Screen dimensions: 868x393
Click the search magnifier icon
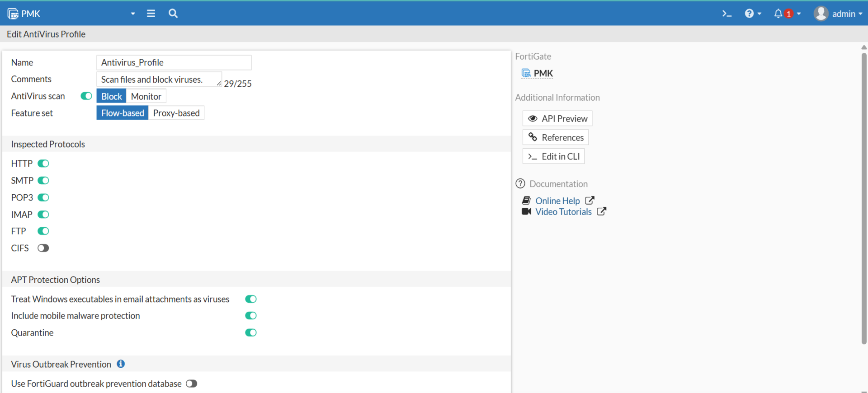point(173,14)
